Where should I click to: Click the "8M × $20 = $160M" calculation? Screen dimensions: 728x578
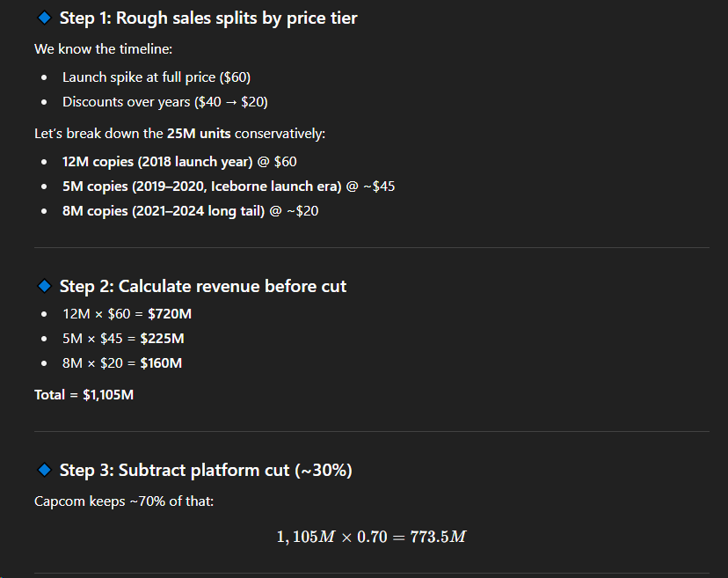click(122, 363)
